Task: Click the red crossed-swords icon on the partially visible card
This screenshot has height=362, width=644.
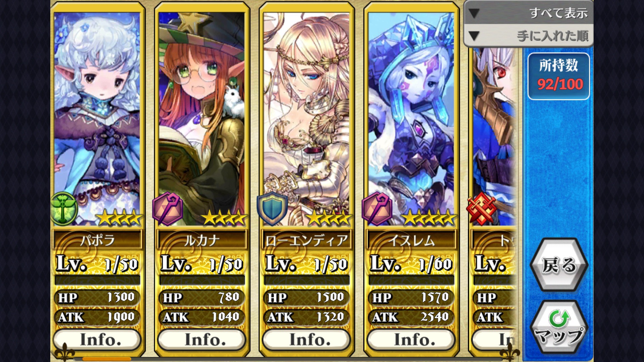Action: tap(481, 208)
